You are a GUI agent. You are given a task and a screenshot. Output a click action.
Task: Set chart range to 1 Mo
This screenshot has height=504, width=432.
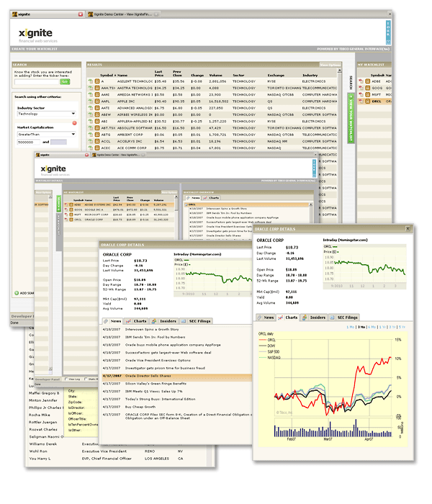351,327
